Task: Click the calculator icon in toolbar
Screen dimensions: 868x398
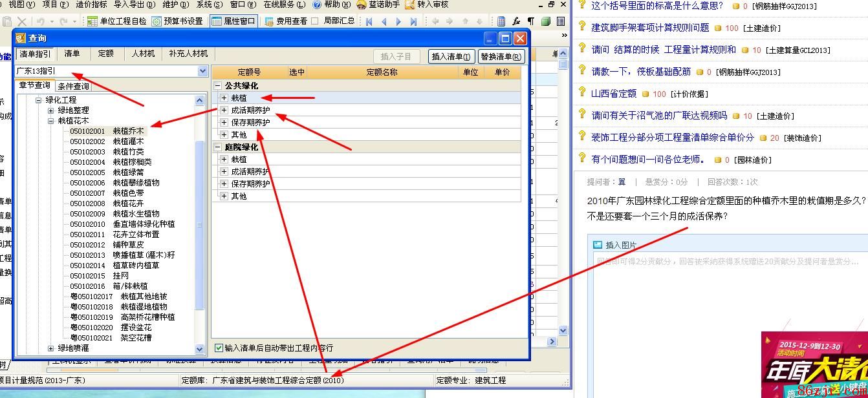Action: tap(501, 21)
